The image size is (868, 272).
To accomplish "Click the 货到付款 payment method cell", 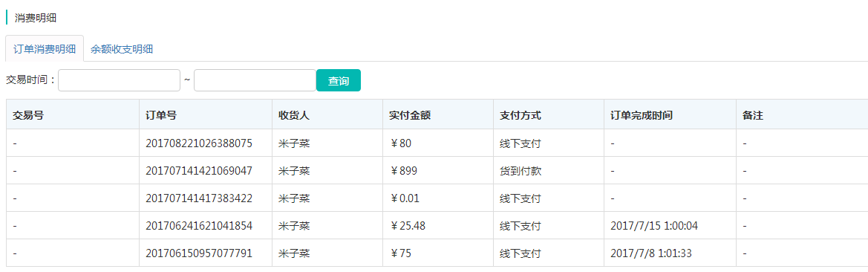I will click(x=521, y=171).
